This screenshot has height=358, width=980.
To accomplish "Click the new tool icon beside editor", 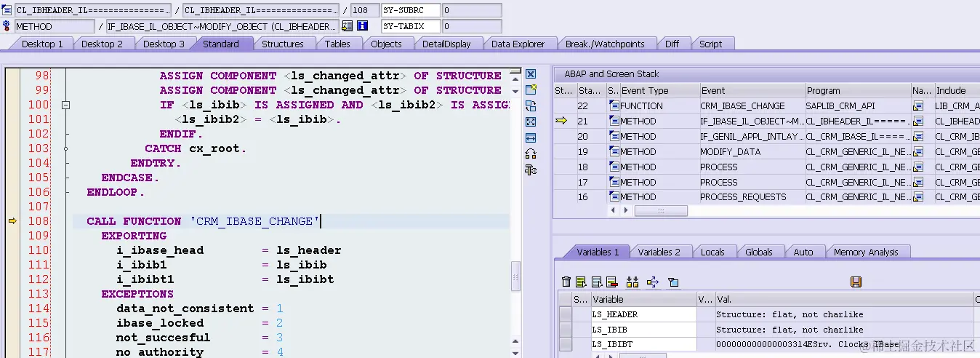I will pyautogui.click(x=531, y=89).
